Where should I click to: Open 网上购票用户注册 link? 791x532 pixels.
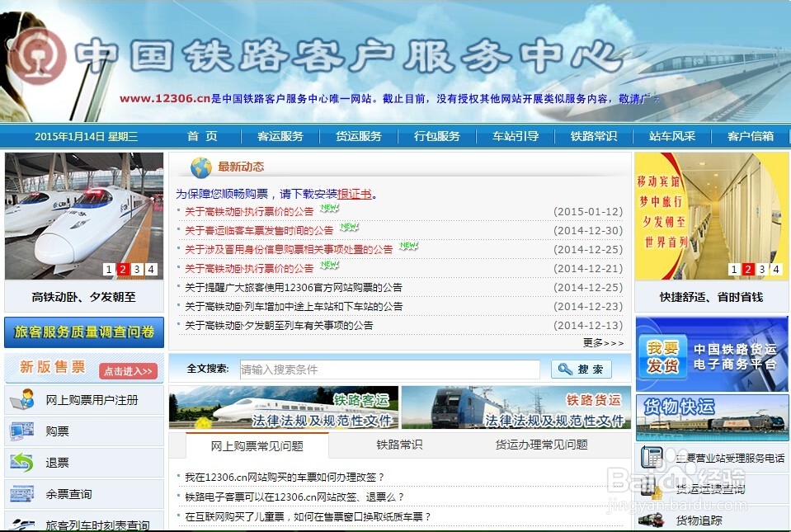[x=92, y=400]
